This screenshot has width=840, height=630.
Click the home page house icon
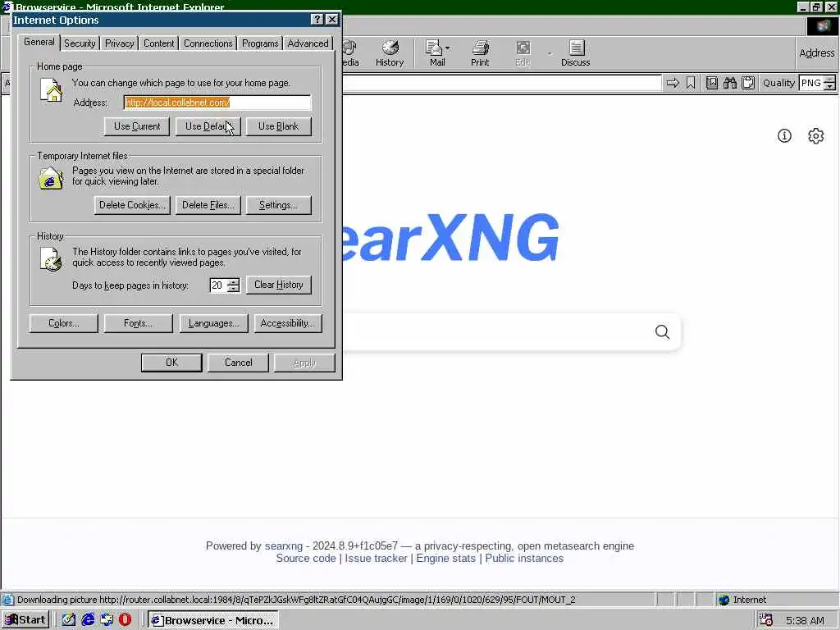tap(52, 90)
